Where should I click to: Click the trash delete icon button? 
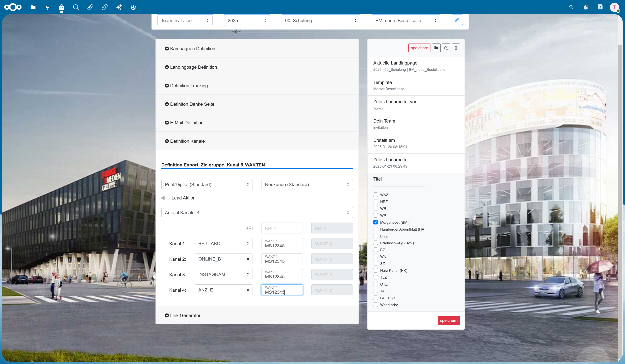click(x=456, y=48)
